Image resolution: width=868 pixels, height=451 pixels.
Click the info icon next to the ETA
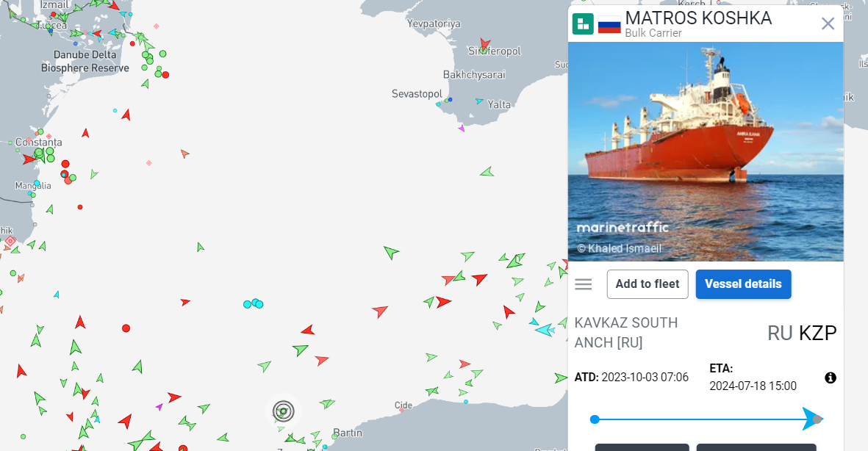click(831, 378)
